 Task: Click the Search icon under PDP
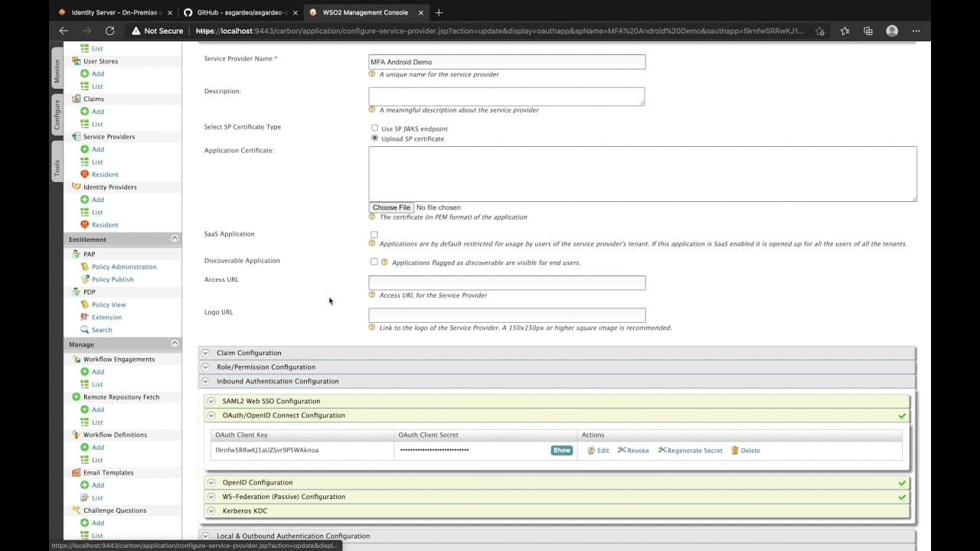85,330
